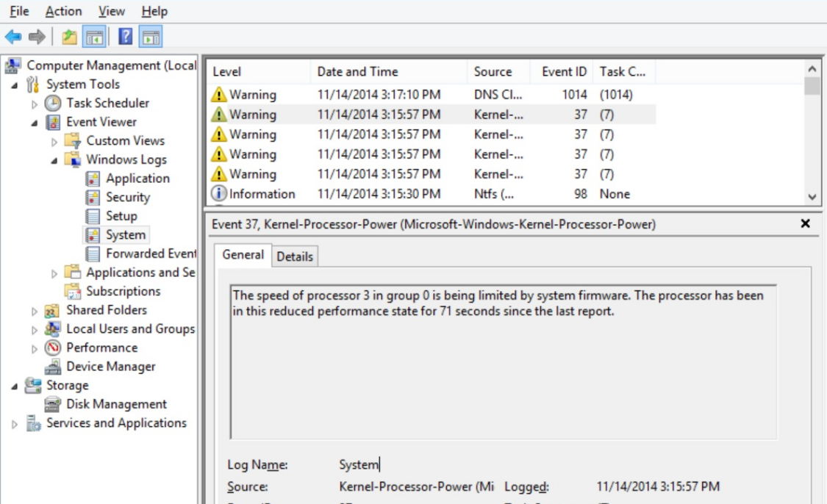The image size is (827, 504).
Task: Select the DNS Client warning event 1014
Action: coord(432,95)
